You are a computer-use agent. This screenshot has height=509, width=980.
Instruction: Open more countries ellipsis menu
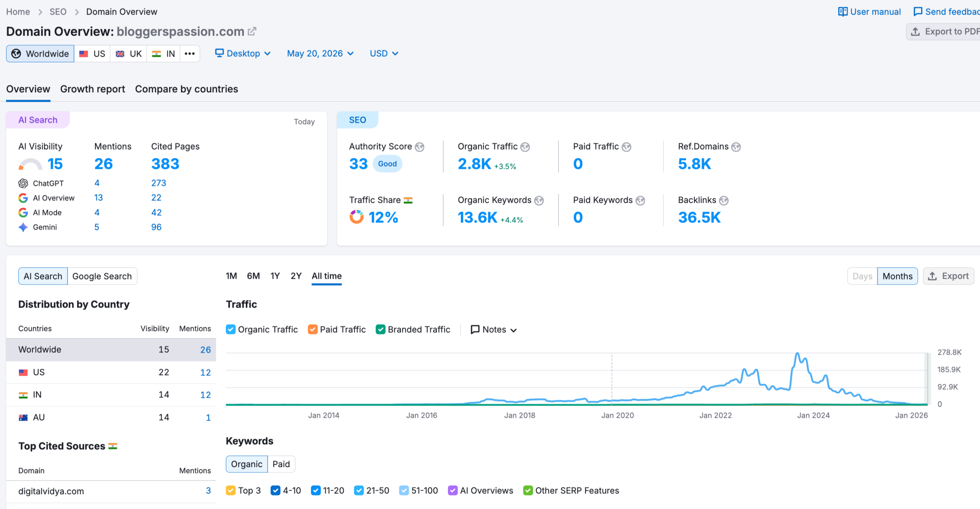pos(190,54)
